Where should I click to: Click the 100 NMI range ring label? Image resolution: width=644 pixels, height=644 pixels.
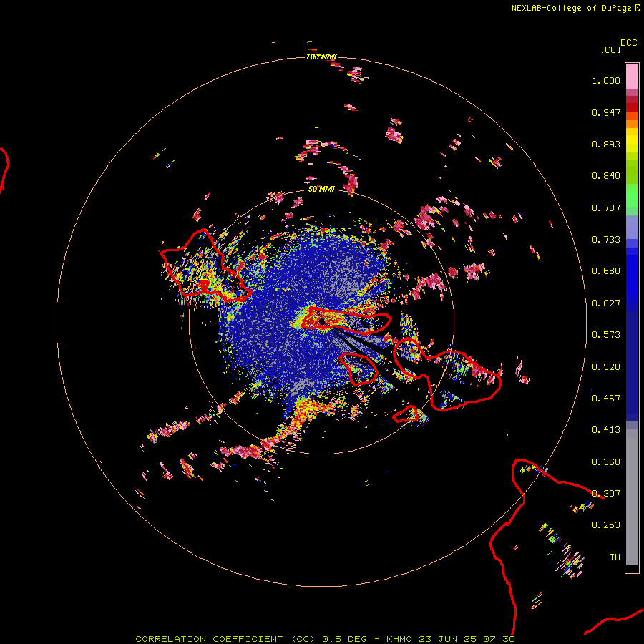(321, 57)
